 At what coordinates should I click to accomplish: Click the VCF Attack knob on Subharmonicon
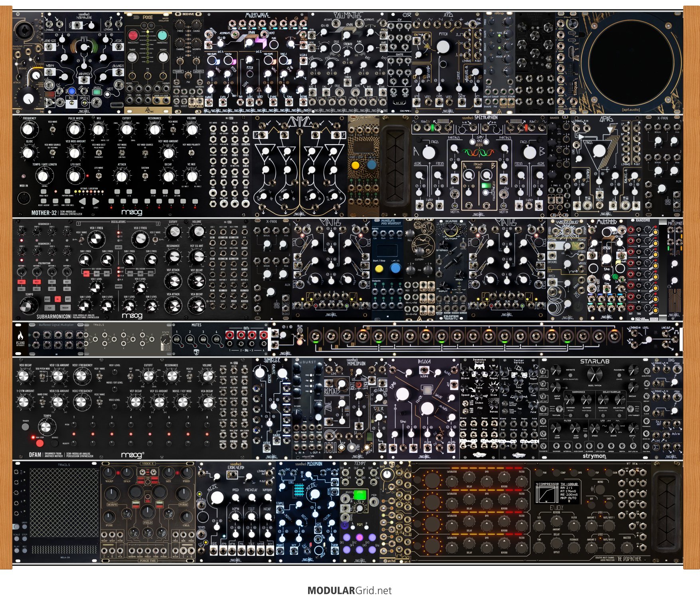173,281
